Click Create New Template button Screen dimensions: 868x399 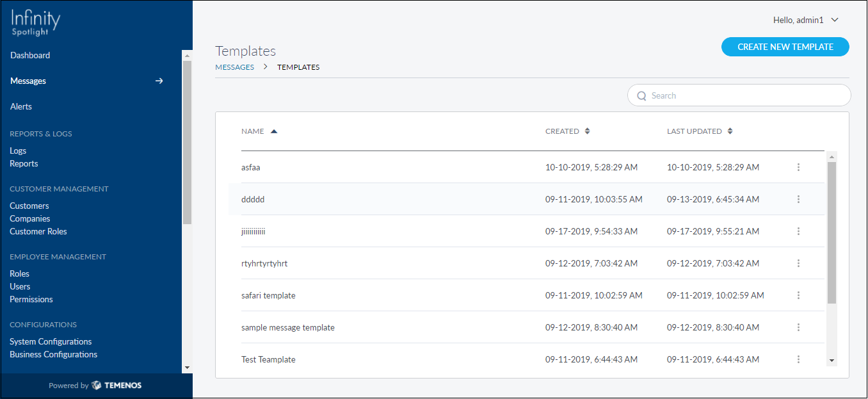785,47
